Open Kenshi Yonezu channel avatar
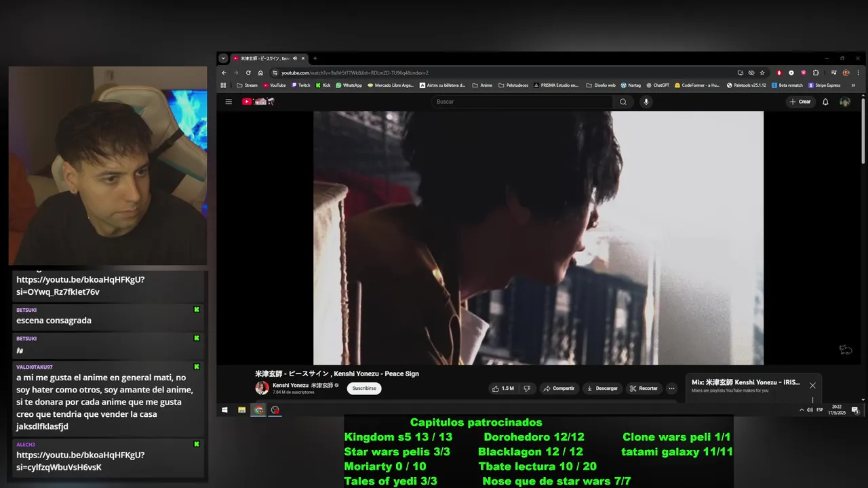Screen dimensions: 868x488 (x=262, y=388)
